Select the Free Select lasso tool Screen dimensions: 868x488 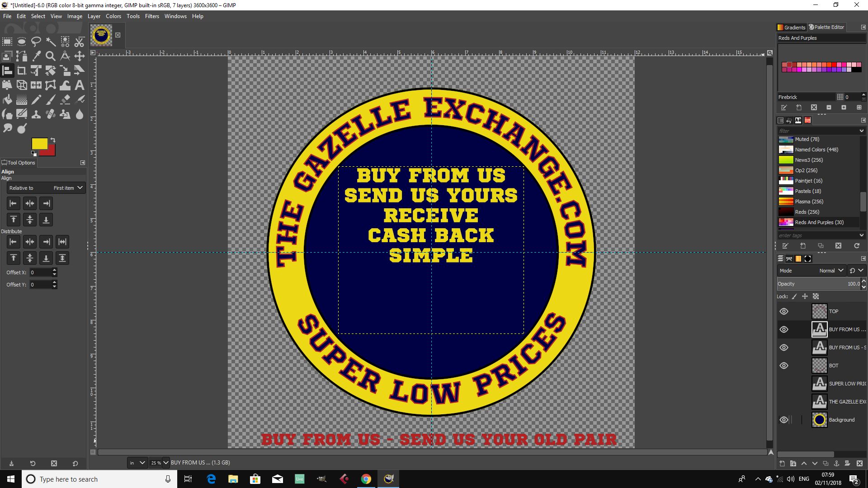(x=36, y=42)
